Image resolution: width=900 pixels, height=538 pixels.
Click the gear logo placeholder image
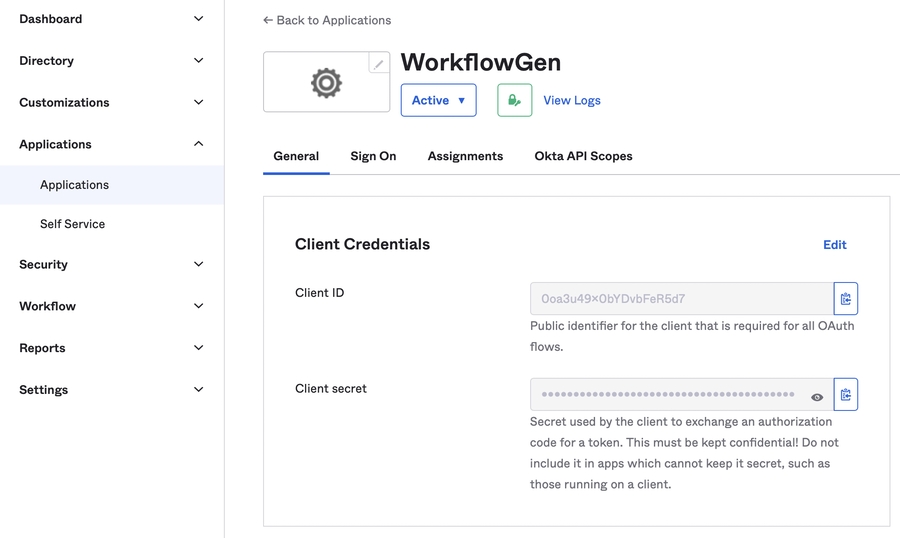(x=326, y=83)
